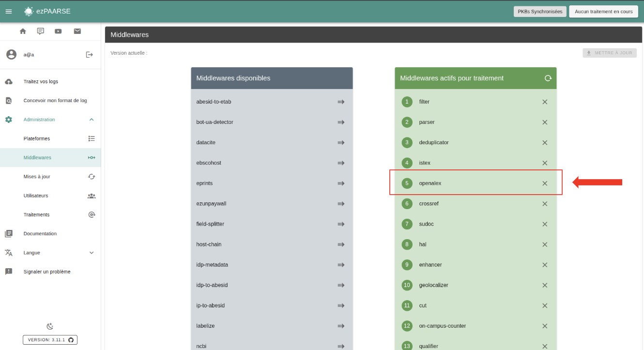Remove the crossref active middleware

click(545, 204)
